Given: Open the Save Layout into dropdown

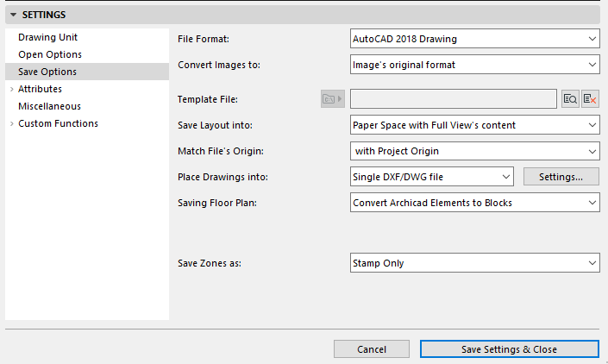Looking at the screenshot, I should [474, 125].
